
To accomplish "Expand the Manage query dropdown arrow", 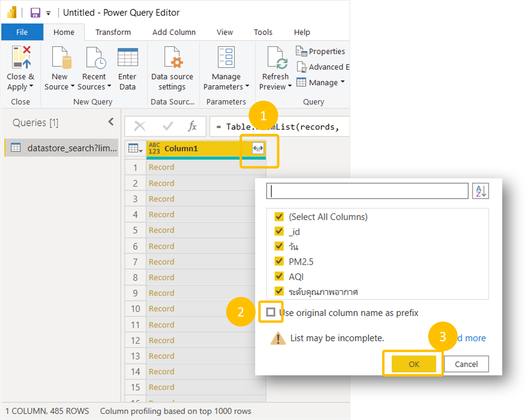I will [343, 81].
